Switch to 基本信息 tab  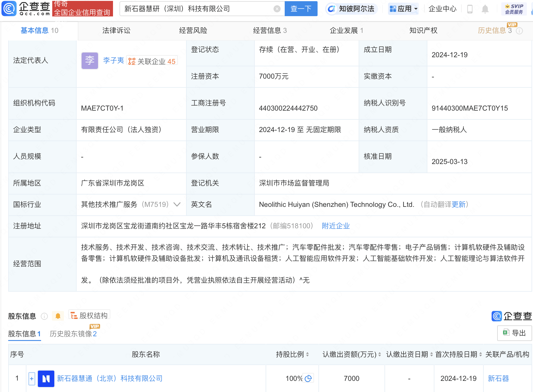point(39,31)
